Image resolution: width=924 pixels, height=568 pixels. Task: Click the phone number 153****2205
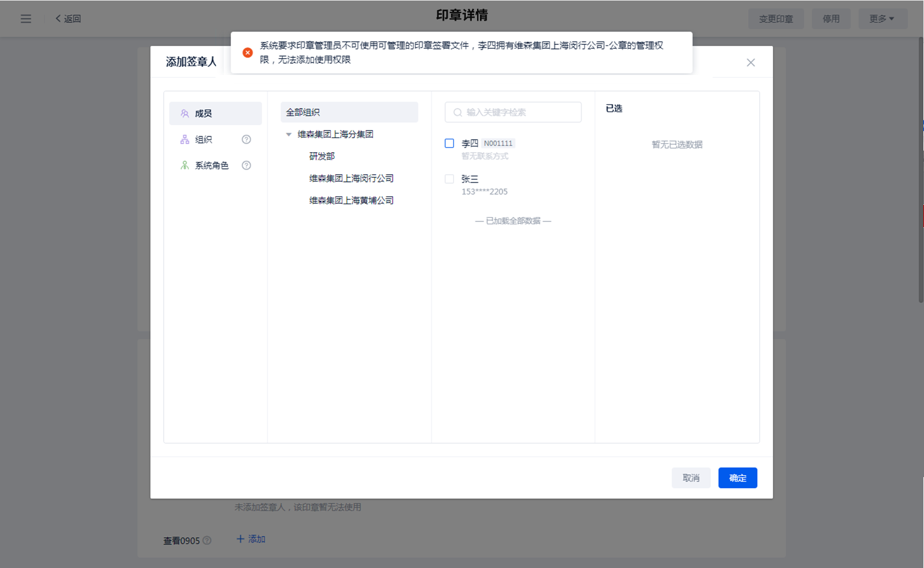point(484,192)
